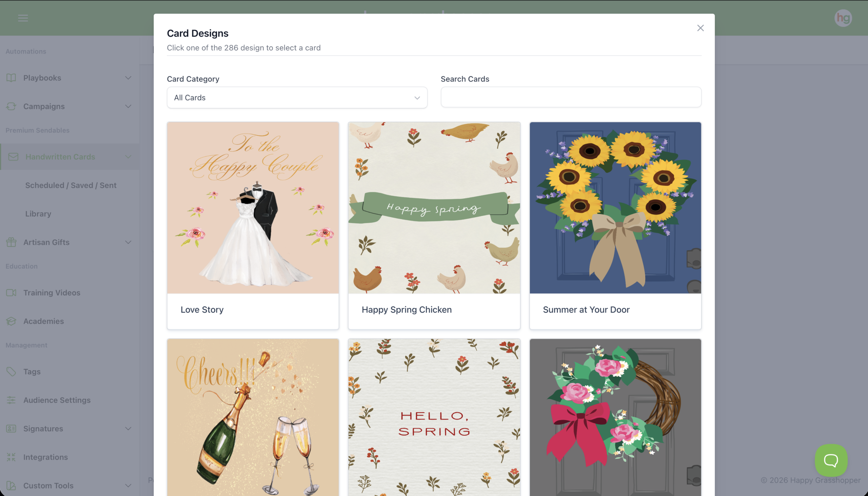This screenshot has width=868, height=496.
Task: Open the green chat support bubble
Action: pyautogui.click(x=831, y=460)
